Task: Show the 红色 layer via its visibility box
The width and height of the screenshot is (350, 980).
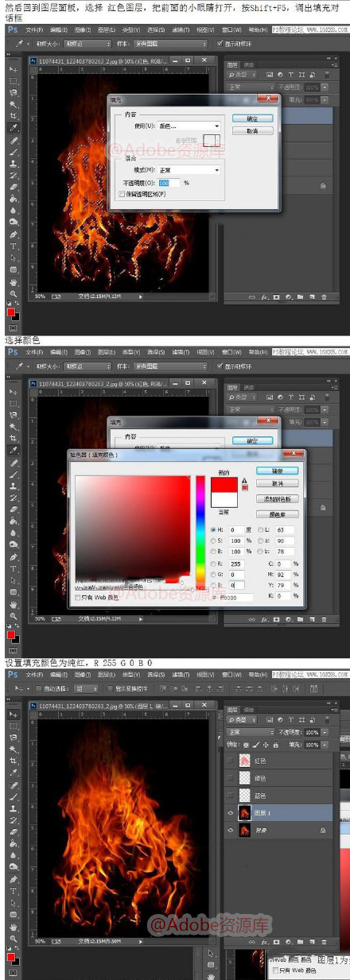Action: 231,761
